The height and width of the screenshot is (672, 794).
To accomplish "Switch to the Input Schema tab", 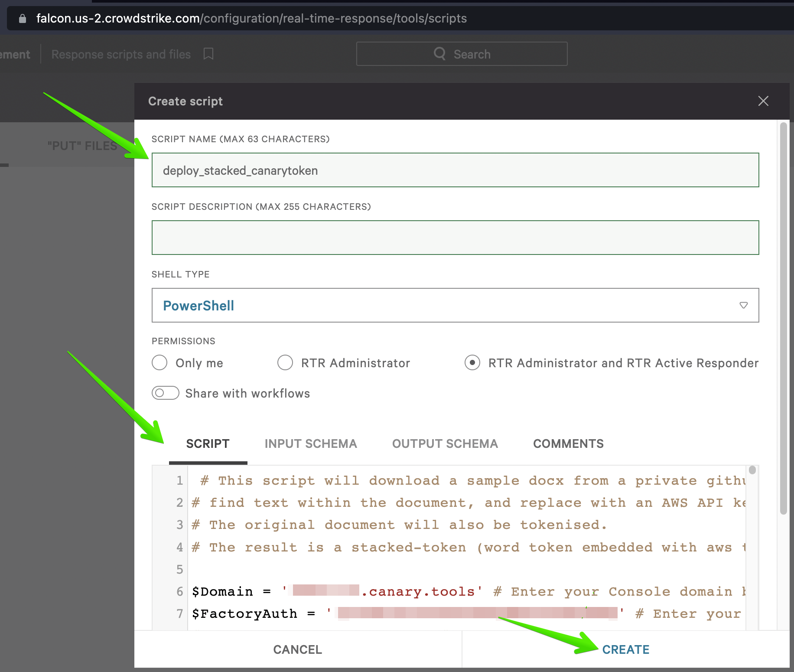I will pyautogui.click(x=310, y=444).
